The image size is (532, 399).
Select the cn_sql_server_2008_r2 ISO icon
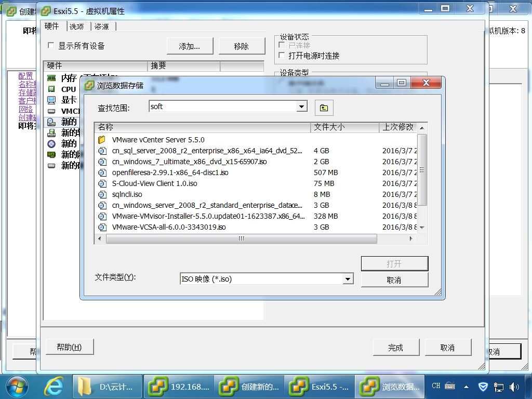point(102,151)
